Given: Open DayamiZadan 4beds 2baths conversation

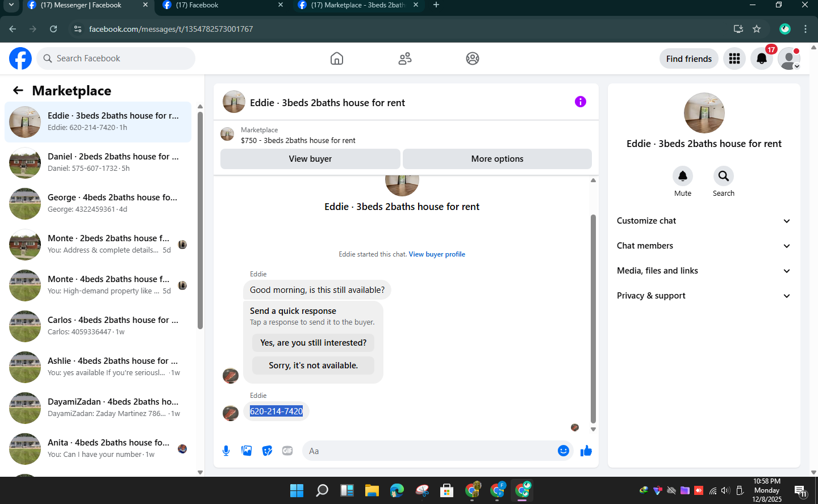Looking at the screenshot, I should [98, 408].
